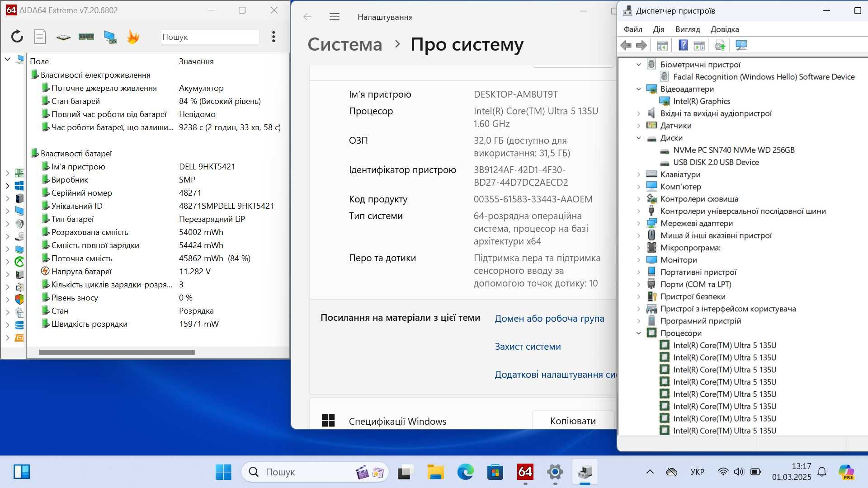The height and width of the screenshot is (488, 868).
Task: Open Microsoft Store from taskbar
Action: pos(495,472)
